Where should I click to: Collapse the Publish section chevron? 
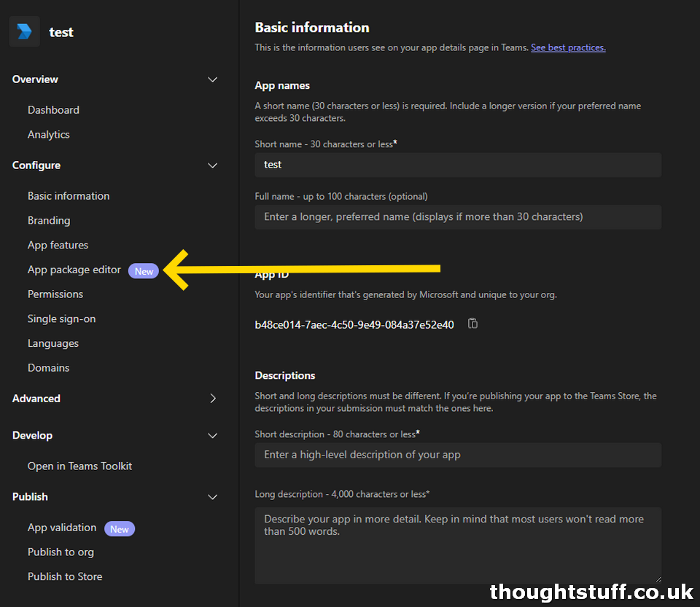click(213, 497)
